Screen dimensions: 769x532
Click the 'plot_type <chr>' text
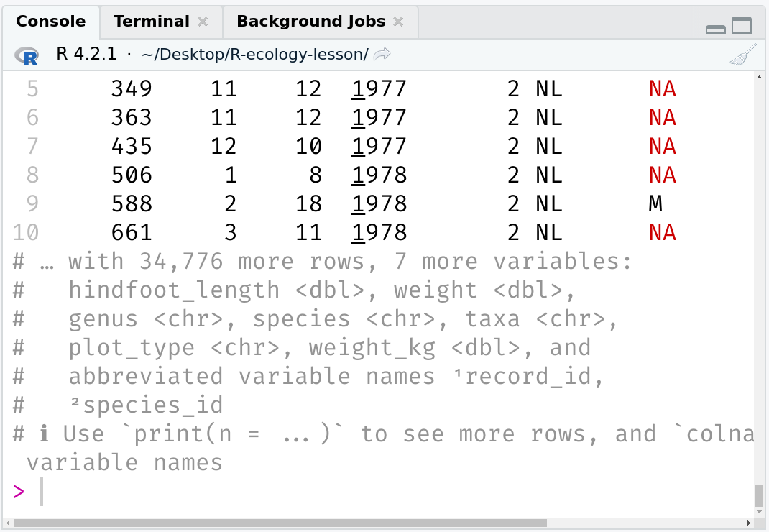(x=174, y=348)
